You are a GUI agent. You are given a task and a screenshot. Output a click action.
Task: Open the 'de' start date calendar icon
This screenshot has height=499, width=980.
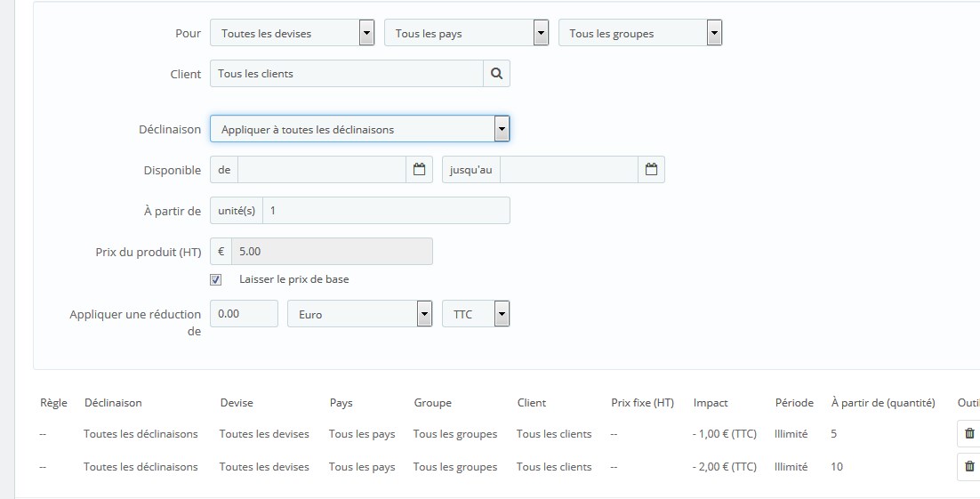[x=420, y=170]
